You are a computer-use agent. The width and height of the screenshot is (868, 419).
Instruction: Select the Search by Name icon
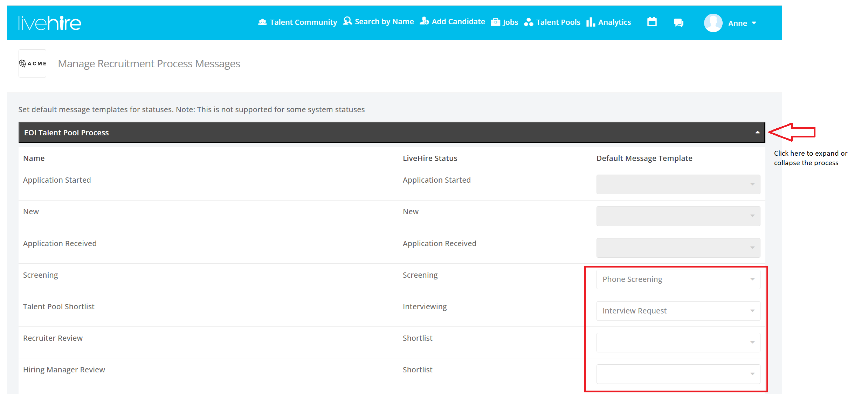pos(347,21)
